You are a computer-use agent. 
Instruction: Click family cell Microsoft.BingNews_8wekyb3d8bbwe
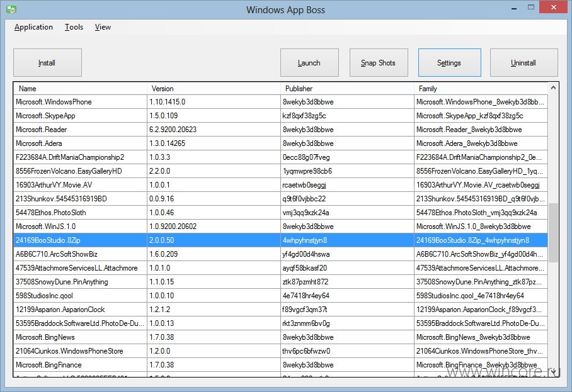(x=481, y=337)
